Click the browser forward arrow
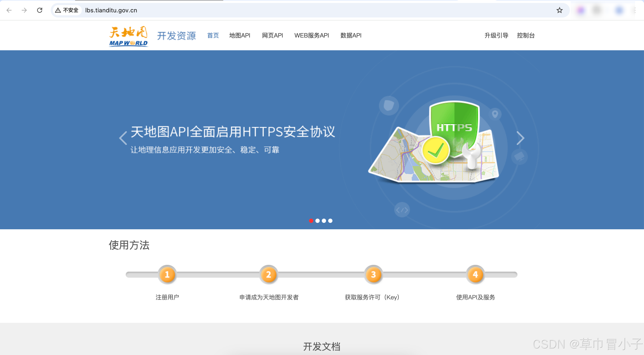The height and width of the screenshot is (355, 644). [24, 10]
